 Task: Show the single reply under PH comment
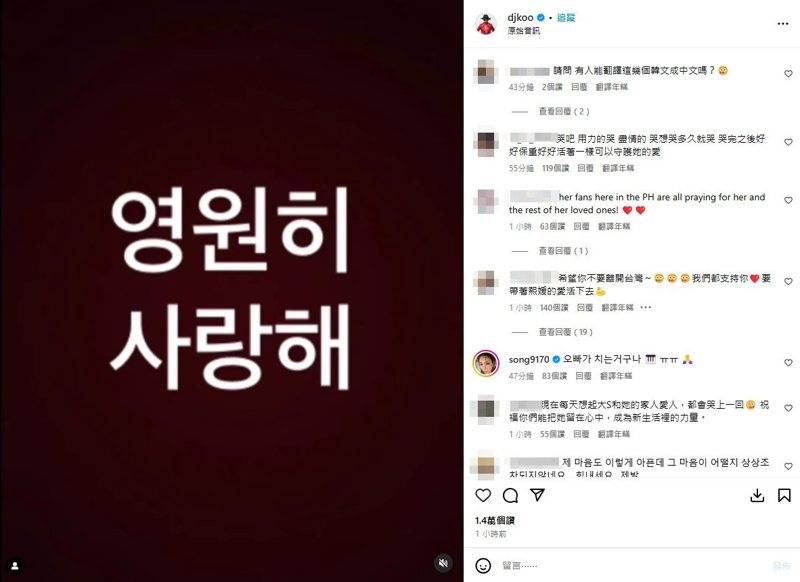[563, 251]
